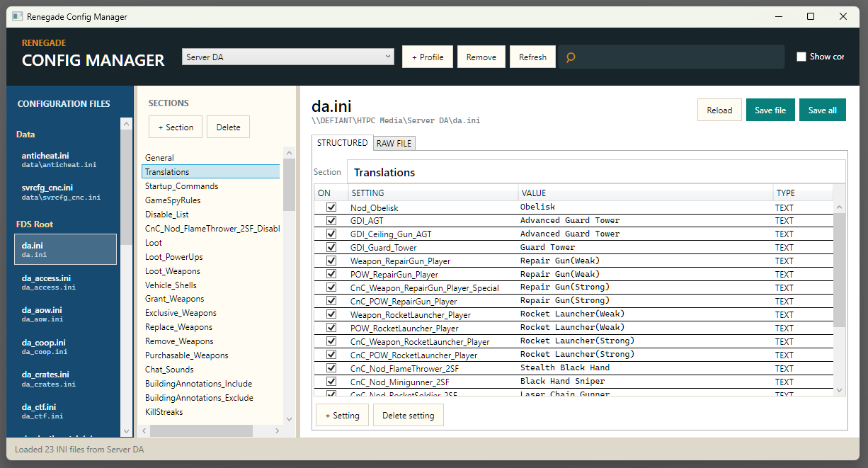Select the Chat_Sounds section
Screen dimensions: 868x468
coord(211,369)
